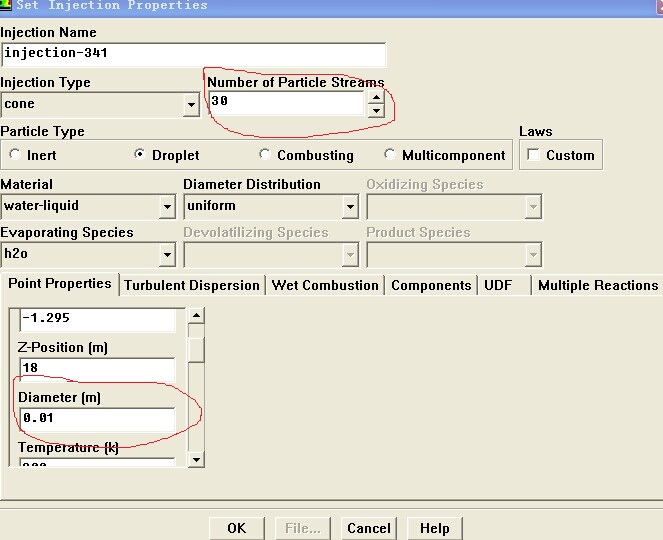
Task: Decrease Number of Particle Streams with down arrow
Action: [x=375, y=110]
